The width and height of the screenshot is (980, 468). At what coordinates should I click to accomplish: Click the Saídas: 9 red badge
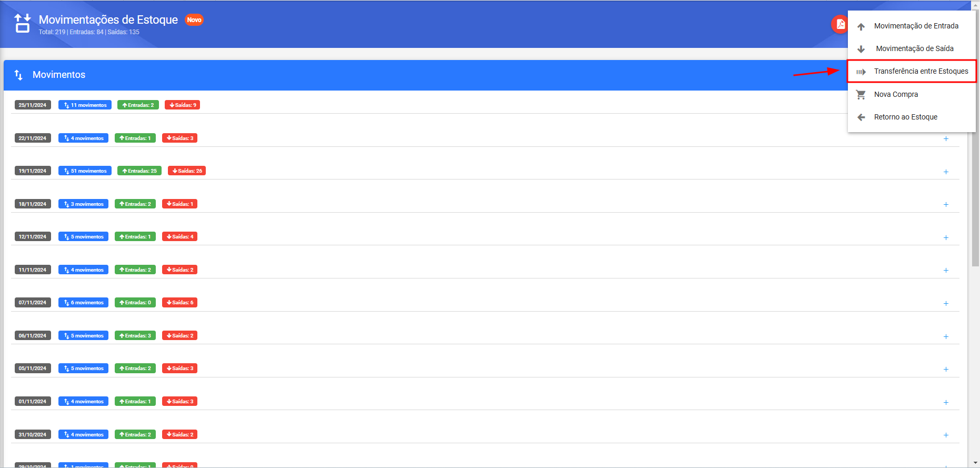coord(182,105)
